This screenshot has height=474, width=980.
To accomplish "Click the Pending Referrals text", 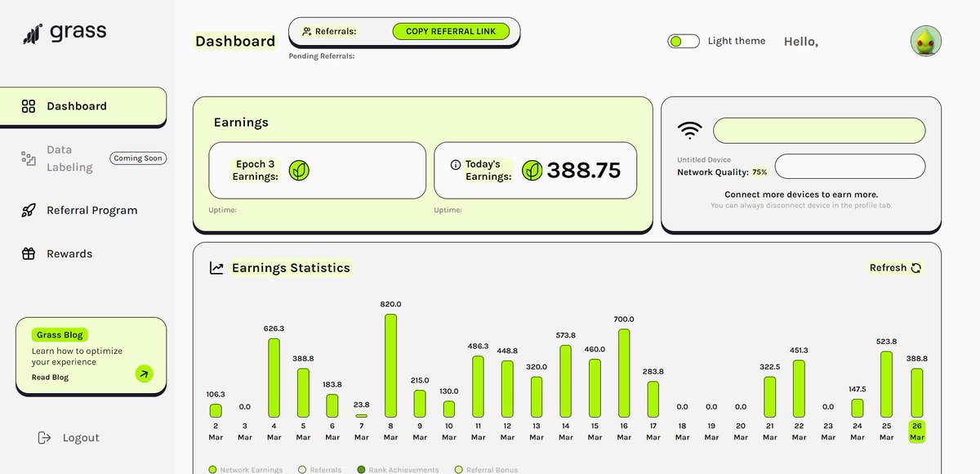I will pos(322,56).
